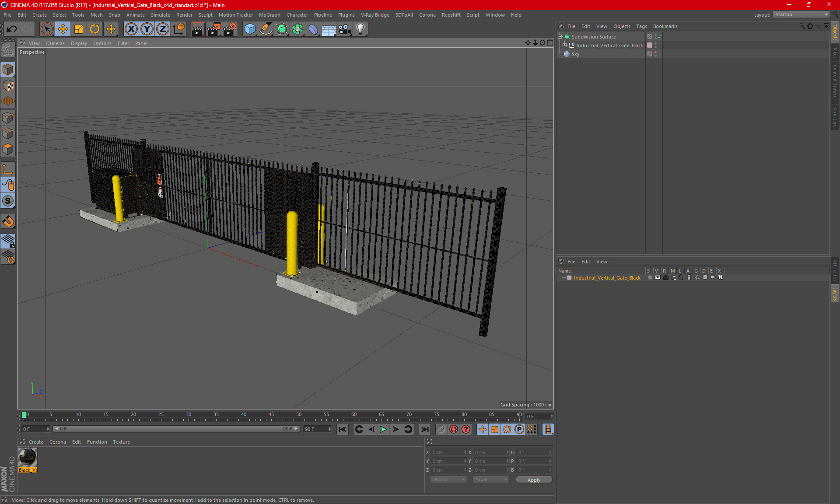
Task: Select the Live Selection tool
Action: [x=47, y=29]
